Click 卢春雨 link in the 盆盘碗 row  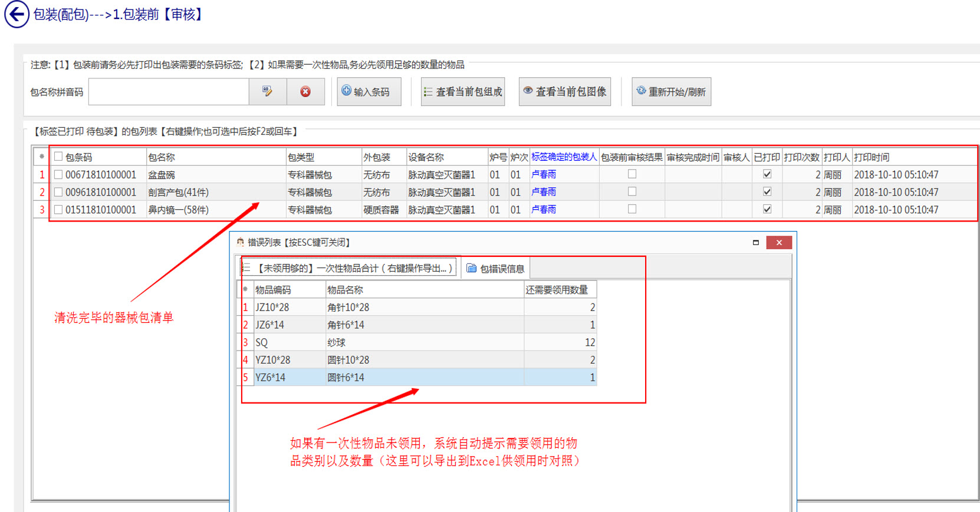point(544,174)
